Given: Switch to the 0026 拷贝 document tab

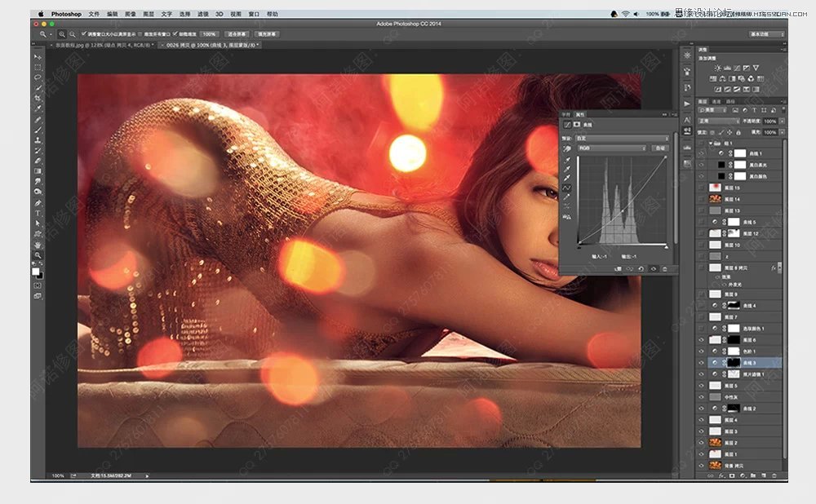Looking at the screenshot, I should click(x=208, y=45).
